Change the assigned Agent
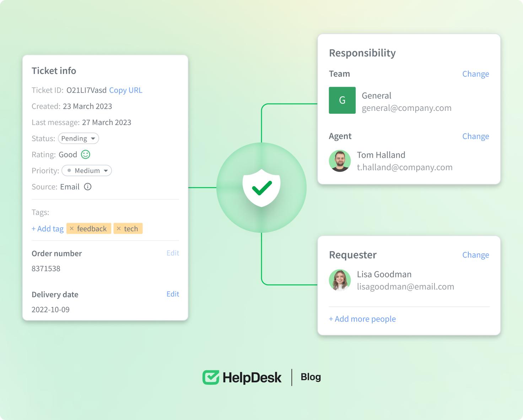Screen dimensions: 523x420 pos(475,136)
